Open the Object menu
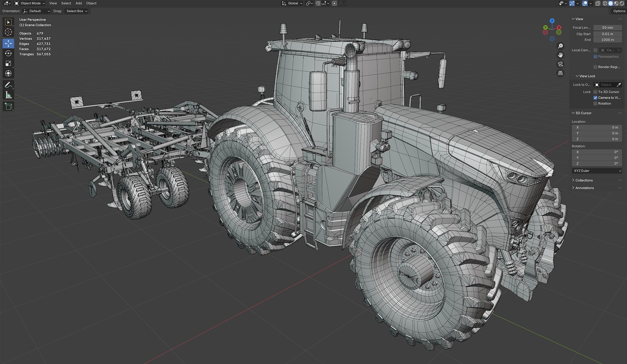 coord(91,3)
